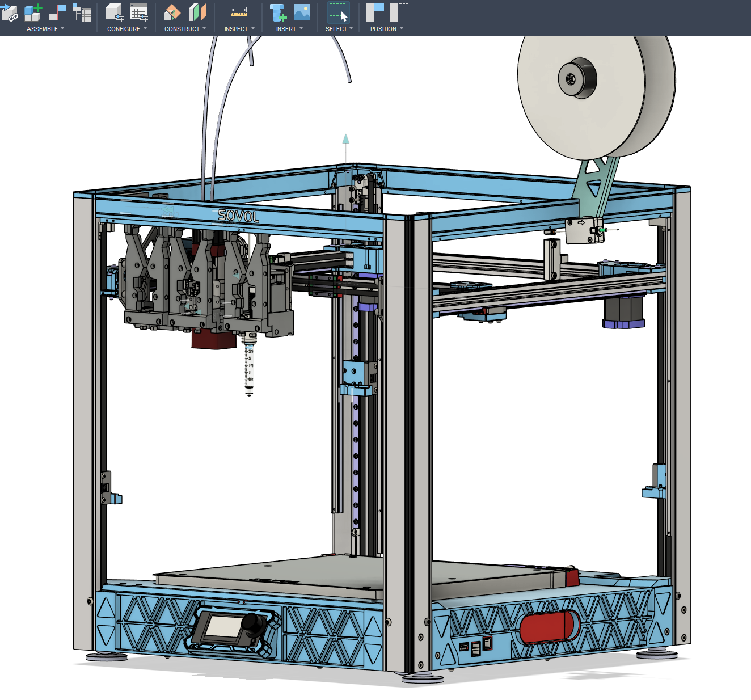Click the black control knob beside printer screen
This screenshot has height=700, width=751.
[x=253, y=623]
